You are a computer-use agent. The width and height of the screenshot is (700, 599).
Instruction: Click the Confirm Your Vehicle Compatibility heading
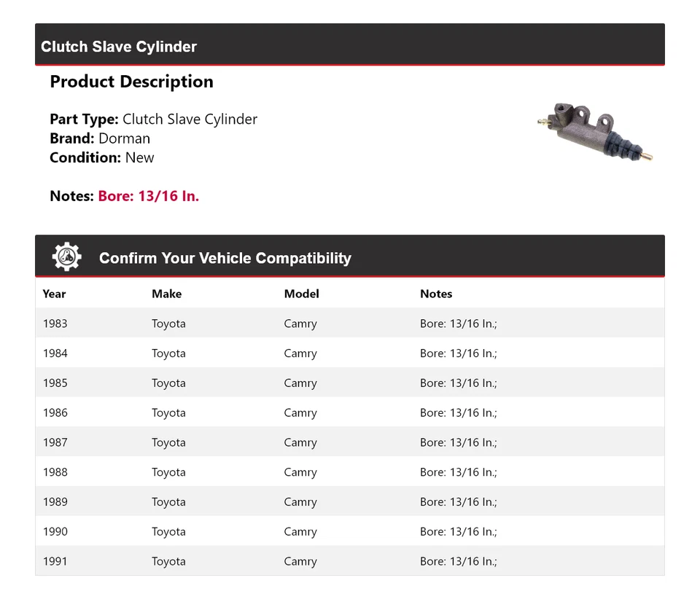click(225, 258)
